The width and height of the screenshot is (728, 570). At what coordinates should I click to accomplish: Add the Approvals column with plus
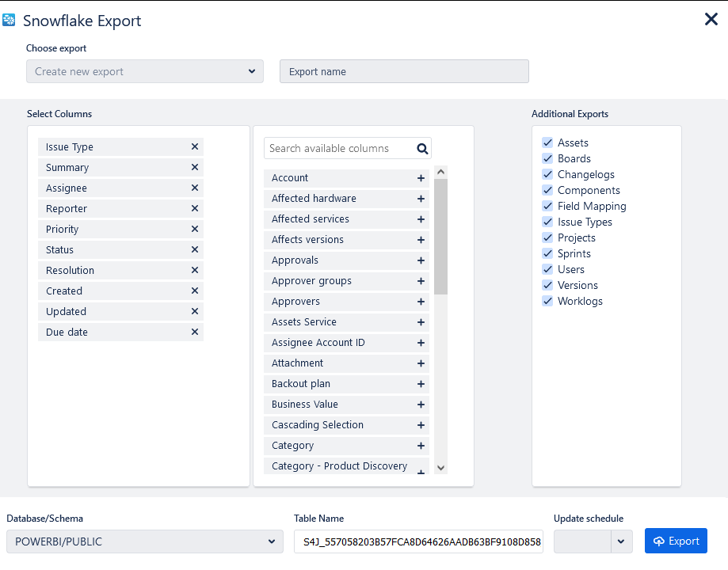click(x=421, y=260)
